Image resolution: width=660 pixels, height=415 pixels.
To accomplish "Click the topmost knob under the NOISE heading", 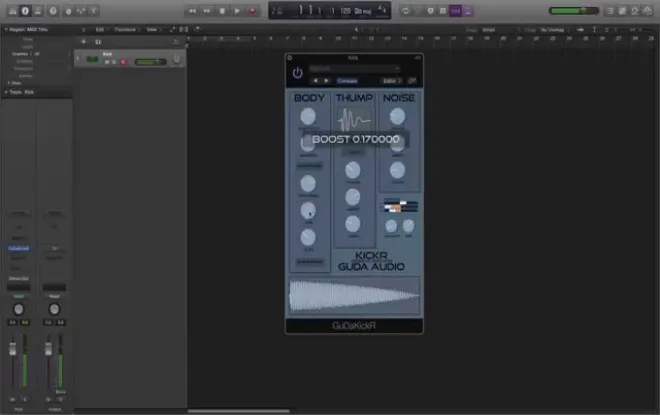I will pos(397,117).
